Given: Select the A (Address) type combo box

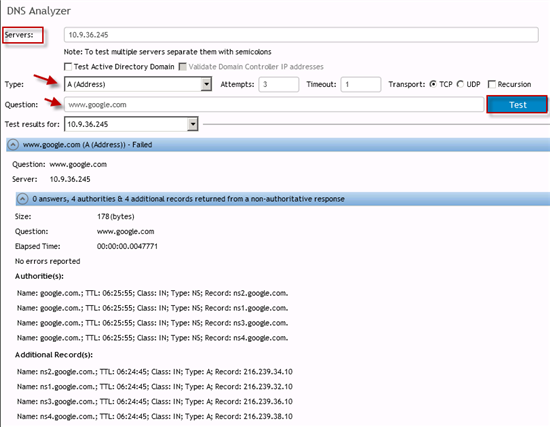Looking at the screenshot, I should point(138,84).
